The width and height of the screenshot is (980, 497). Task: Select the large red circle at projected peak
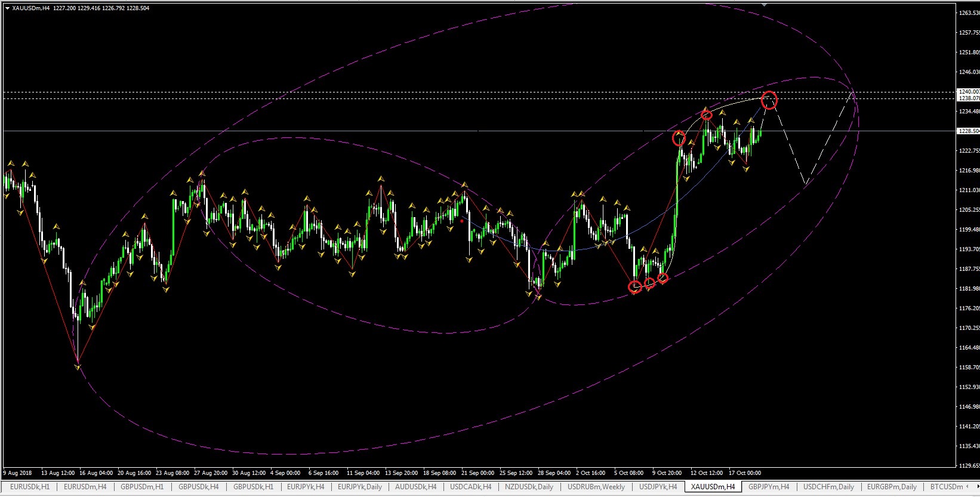click(769, 100)
